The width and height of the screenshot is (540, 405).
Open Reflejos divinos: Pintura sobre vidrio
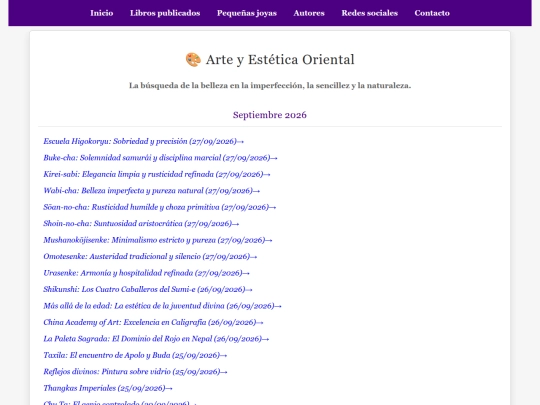135,372
